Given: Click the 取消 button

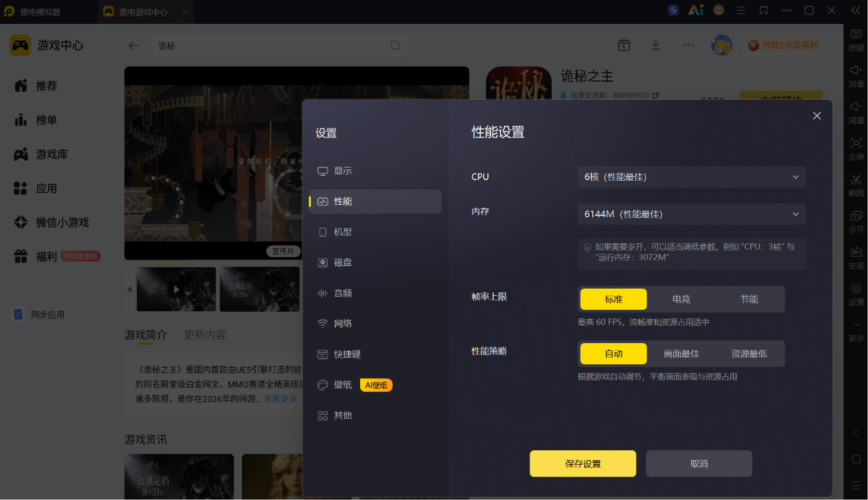Looking at the screenshot, I should tap(699, 463).
